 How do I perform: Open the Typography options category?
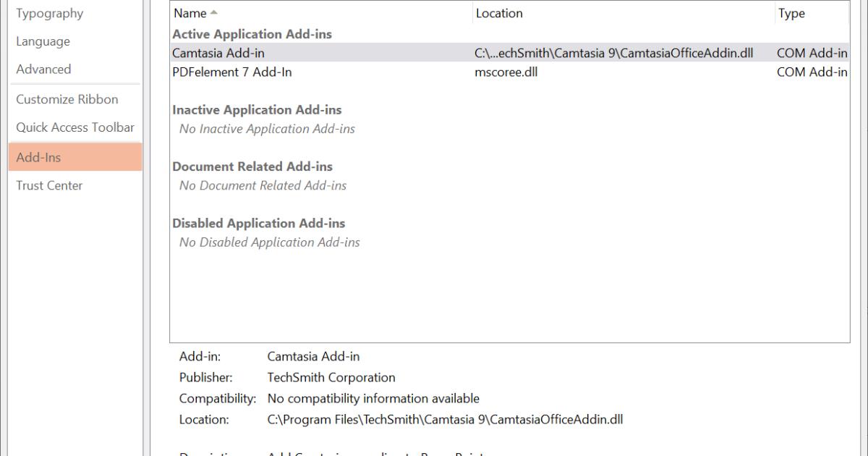click(49, 14)
